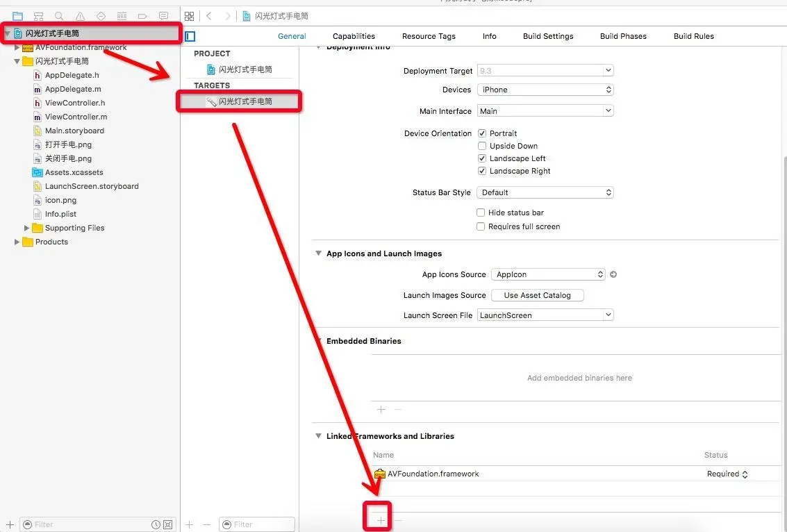This screenshot has height=532, width=787.
Task: Click the navigator Filter field
Action: tap(99, 524)
